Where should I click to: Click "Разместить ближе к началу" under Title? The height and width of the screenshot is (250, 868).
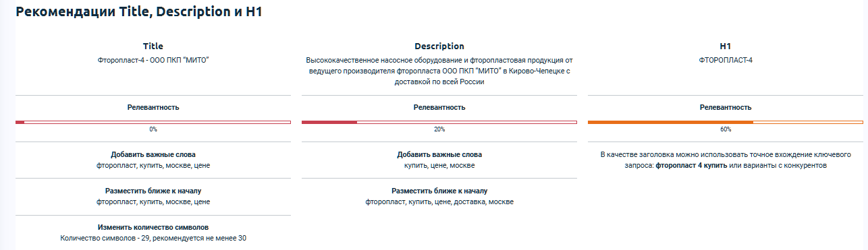[x=153, y=191]
